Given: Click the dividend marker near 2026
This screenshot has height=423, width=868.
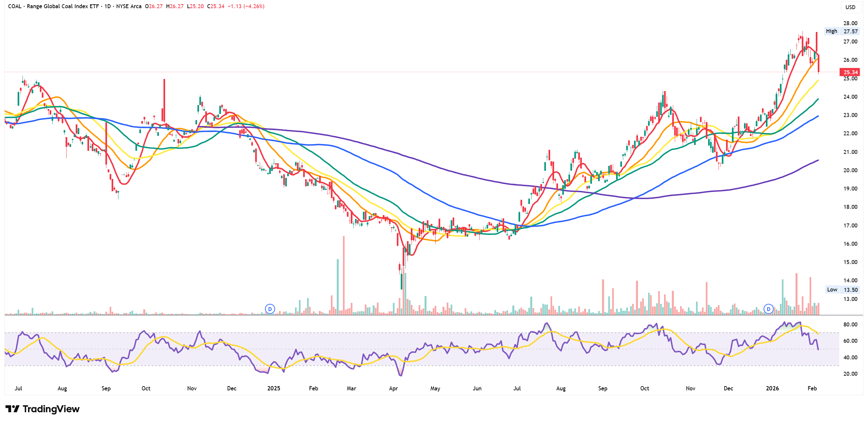Looking at the screenshot, I should tap(768, 309).
